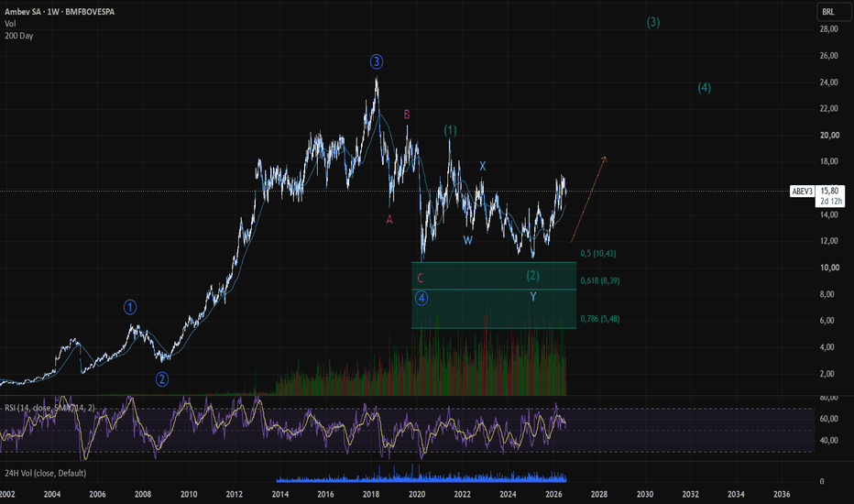This screenshot has height=504, width=854.
Task: Select the circled wave 4 label
Action: click(x=421, y=298)
